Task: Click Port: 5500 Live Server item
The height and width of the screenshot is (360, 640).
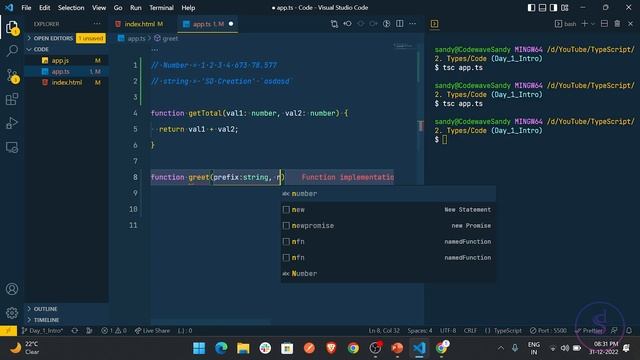Action: tap(548, 331)
